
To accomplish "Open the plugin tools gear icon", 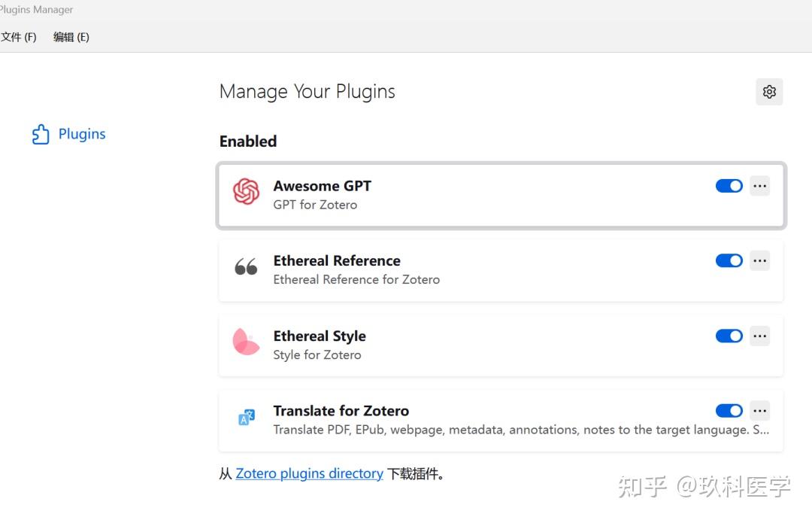I will click(x=769, y=92).
